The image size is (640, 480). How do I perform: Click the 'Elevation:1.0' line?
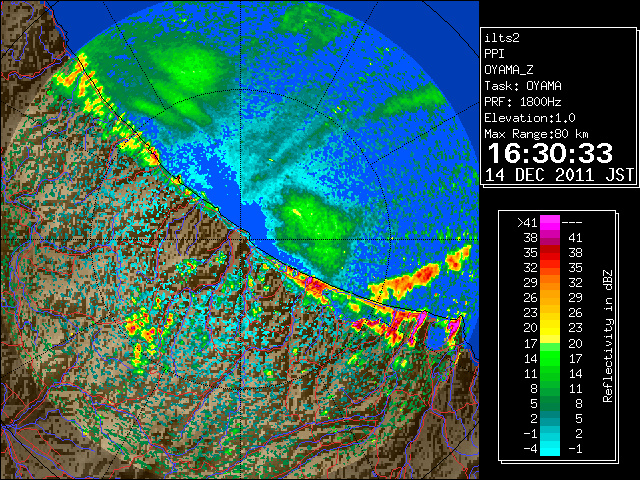coord(530,118)
